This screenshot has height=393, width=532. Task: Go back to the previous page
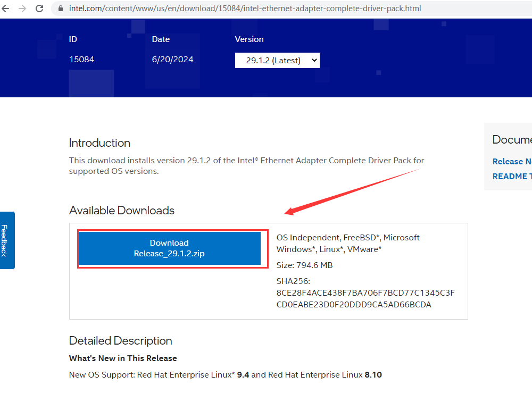[x=5, y=8]
